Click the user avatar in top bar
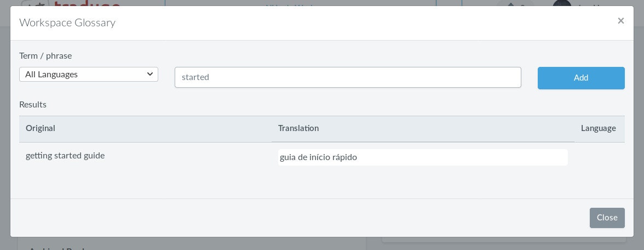The height and width of the screenshot is (250, 644). pos(562,3)
